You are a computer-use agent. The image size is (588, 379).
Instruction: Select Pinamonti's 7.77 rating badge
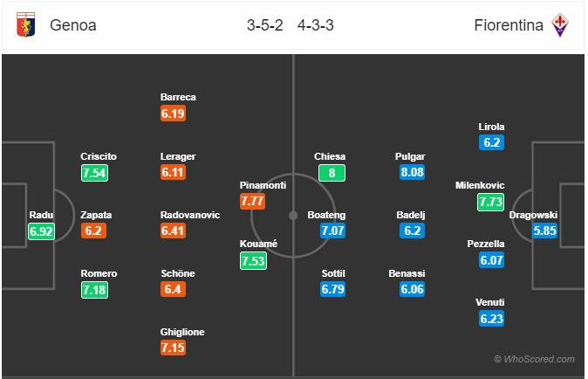click(252, 201)
